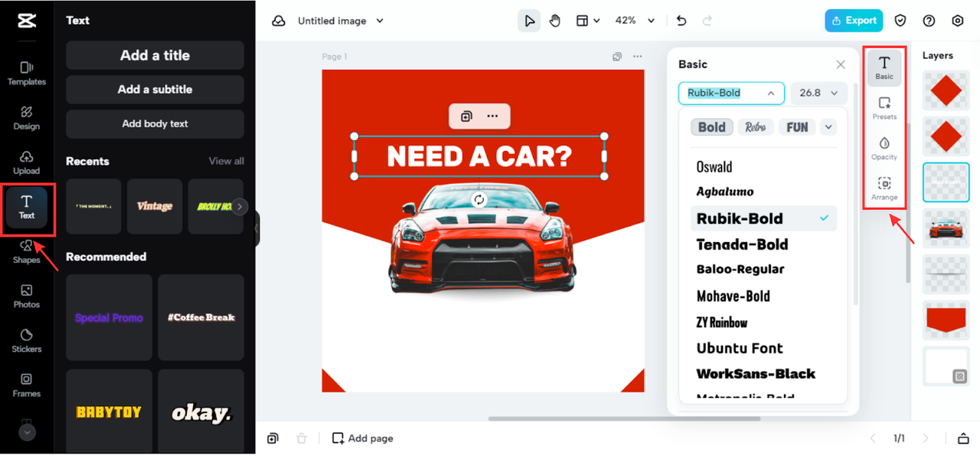Click the rotate handle below the text

(x=479, y=200)
